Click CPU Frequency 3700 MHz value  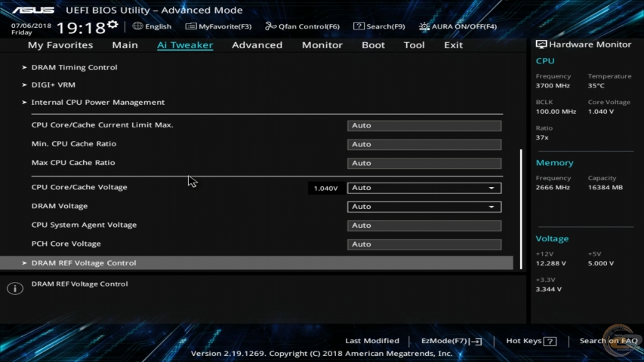pyautogui.click(x=553, y=86)
